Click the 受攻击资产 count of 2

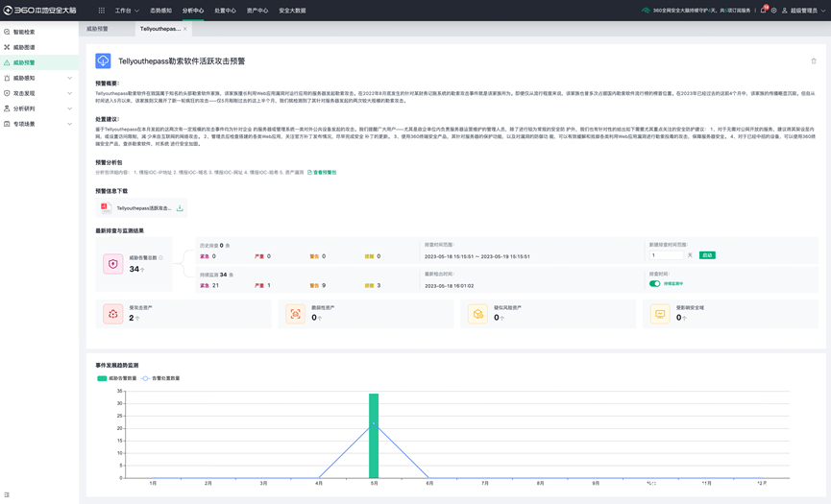pyautogui.click(x=132, y=318)
